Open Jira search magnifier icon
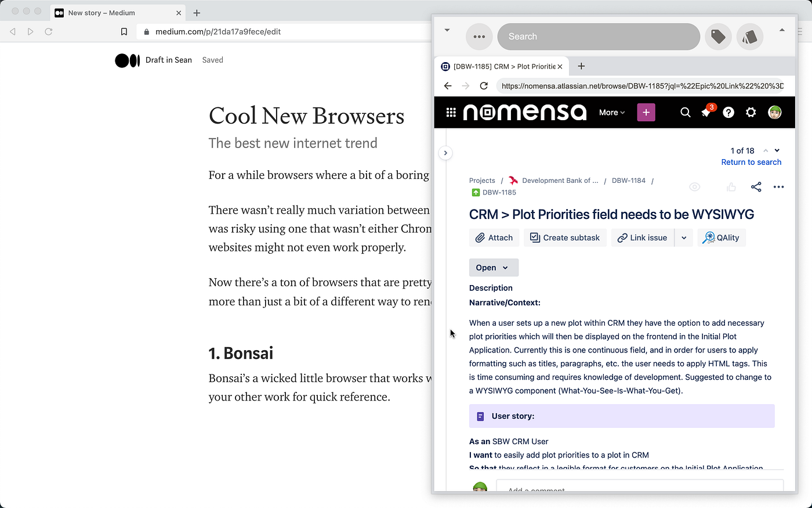812x508 pixels. click(x=686, y=113)
